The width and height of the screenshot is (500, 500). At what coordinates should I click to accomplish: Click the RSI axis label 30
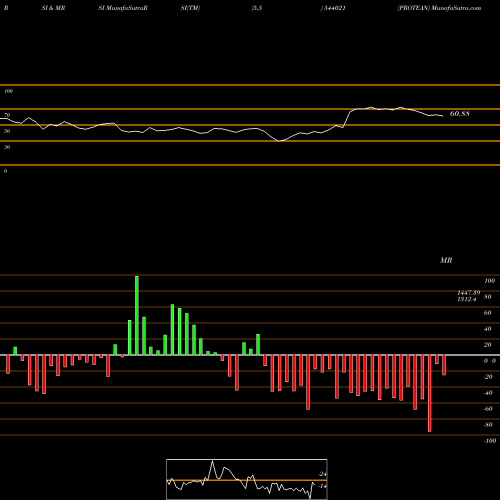[7, 147]
